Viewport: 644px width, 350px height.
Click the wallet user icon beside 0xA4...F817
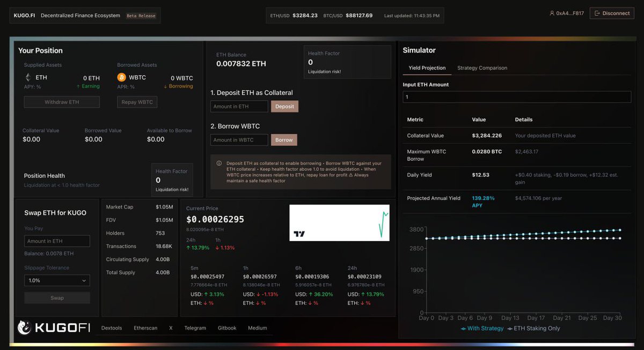pyautogui.click(x=552, y=13)
